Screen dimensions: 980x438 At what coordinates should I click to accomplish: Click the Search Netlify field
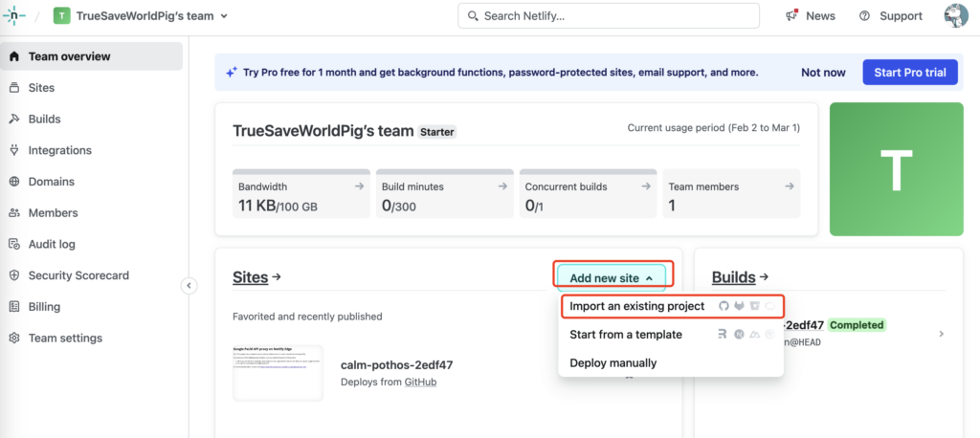click(x=609, y=16)
